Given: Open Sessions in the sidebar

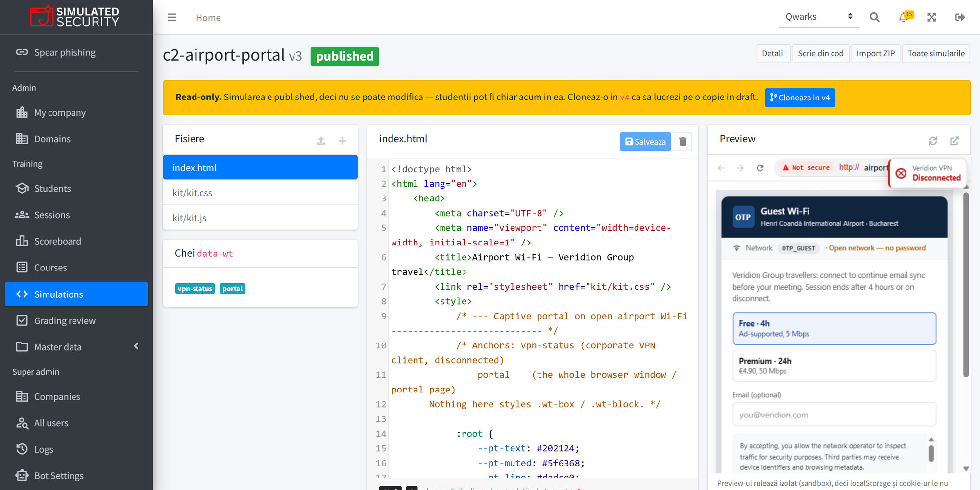Looking at the screenshot, I should coord(76,215).
